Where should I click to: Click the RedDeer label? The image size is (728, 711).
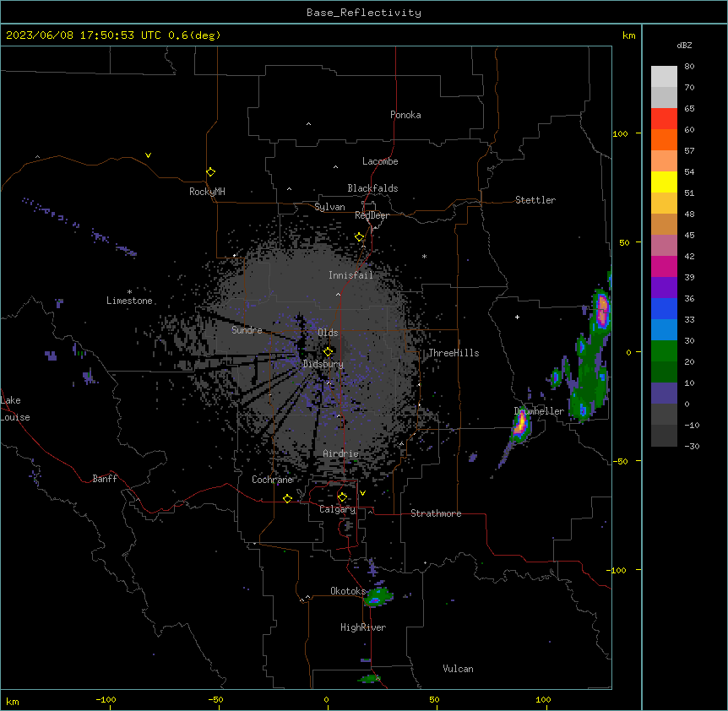click(372, 215)
